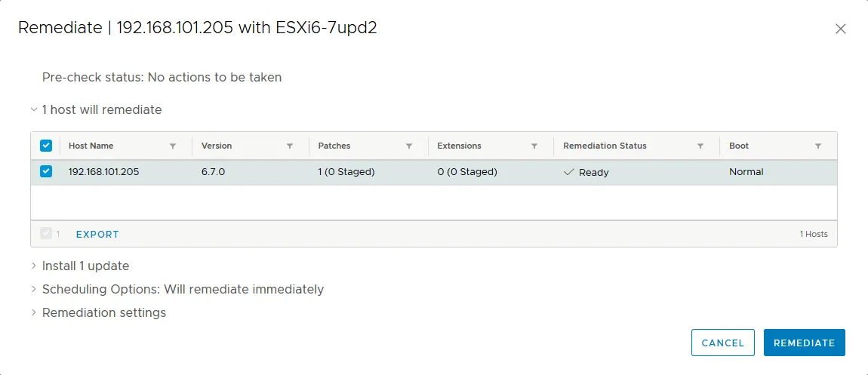
Task: Click the Extensions column filter icon
Action: [x=534, y=146]
